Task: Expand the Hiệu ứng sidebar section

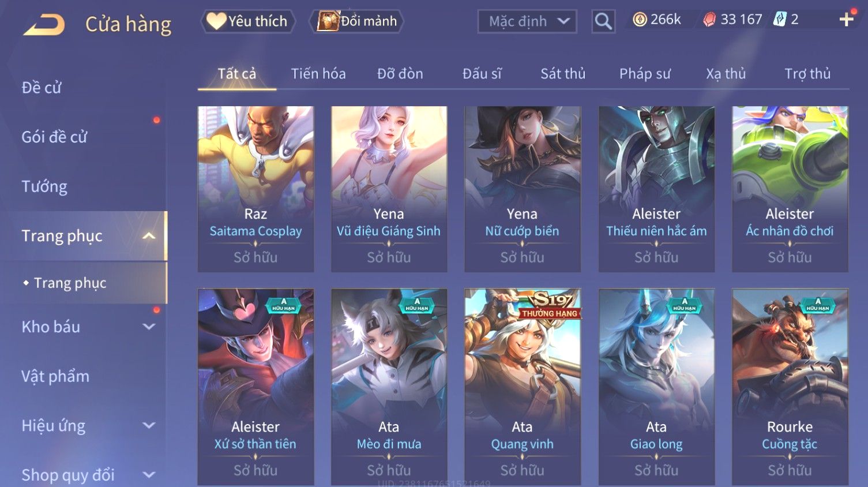Action: click(x=149, y=425)
